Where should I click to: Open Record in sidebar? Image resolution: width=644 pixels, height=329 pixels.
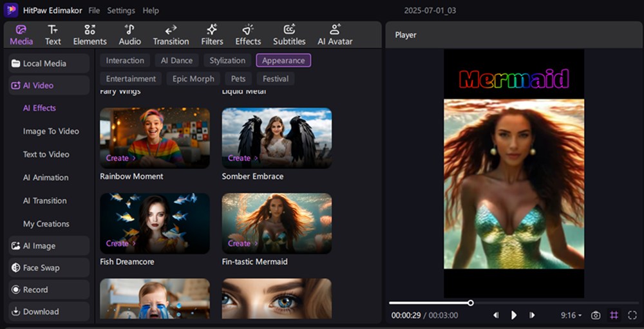[x=49, y=290]
